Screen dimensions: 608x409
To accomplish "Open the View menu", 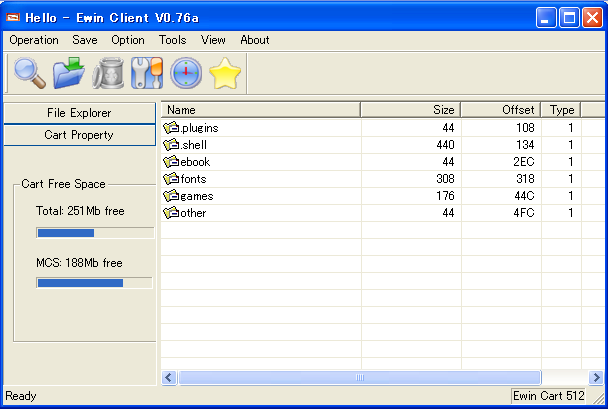I will click(x=213, y=40).
